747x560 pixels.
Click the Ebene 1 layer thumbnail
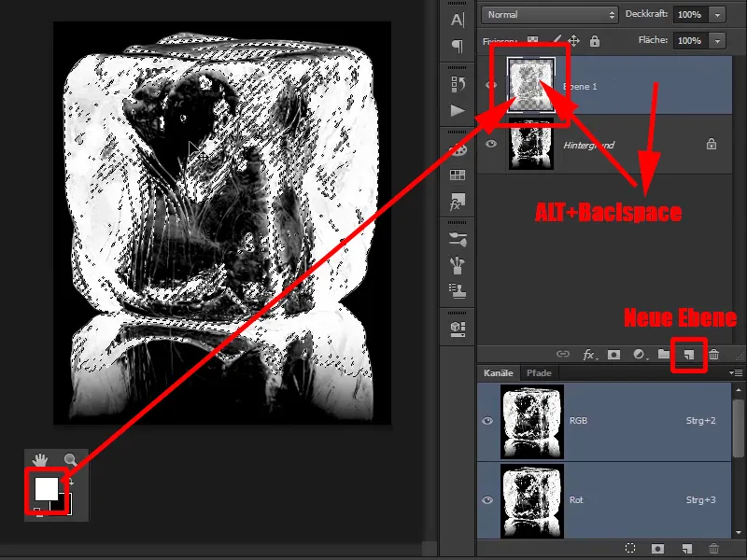531,85
